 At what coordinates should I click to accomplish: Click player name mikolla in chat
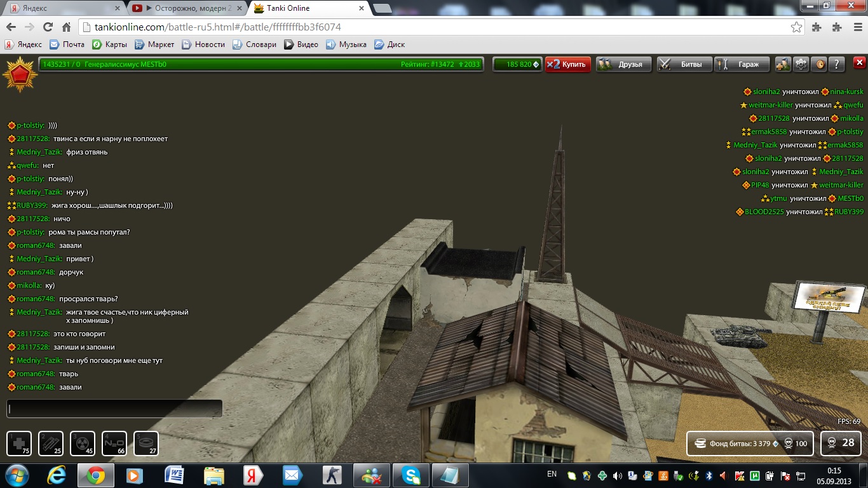(29, 285)
